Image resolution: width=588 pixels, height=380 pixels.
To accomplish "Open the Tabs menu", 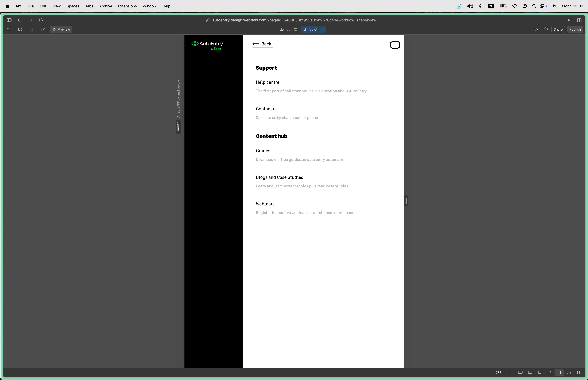I will [89, 6].
